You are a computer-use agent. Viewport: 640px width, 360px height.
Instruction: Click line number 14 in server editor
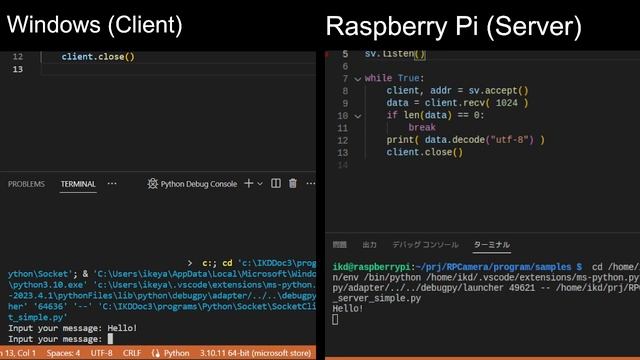(x=343, y=165)
